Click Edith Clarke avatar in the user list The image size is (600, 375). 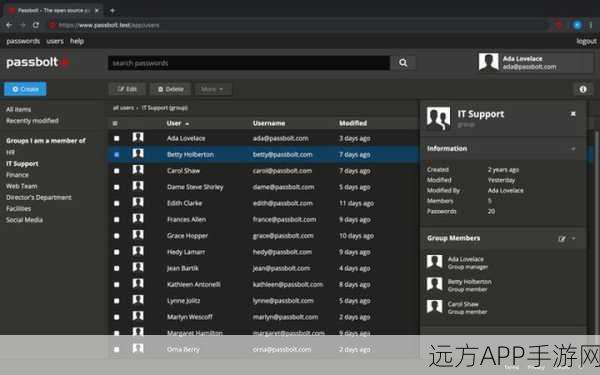(x=138, y=203)
